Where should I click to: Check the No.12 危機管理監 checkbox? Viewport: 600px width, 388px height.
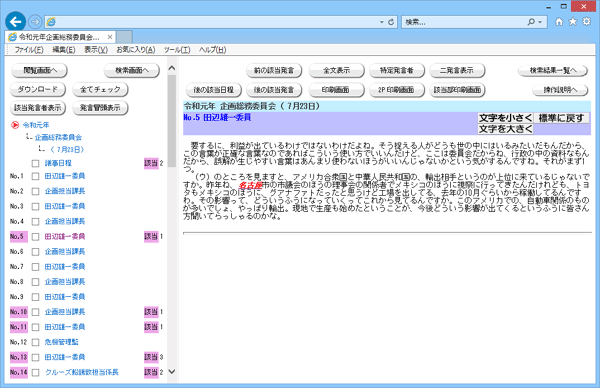tap(35, 342)
